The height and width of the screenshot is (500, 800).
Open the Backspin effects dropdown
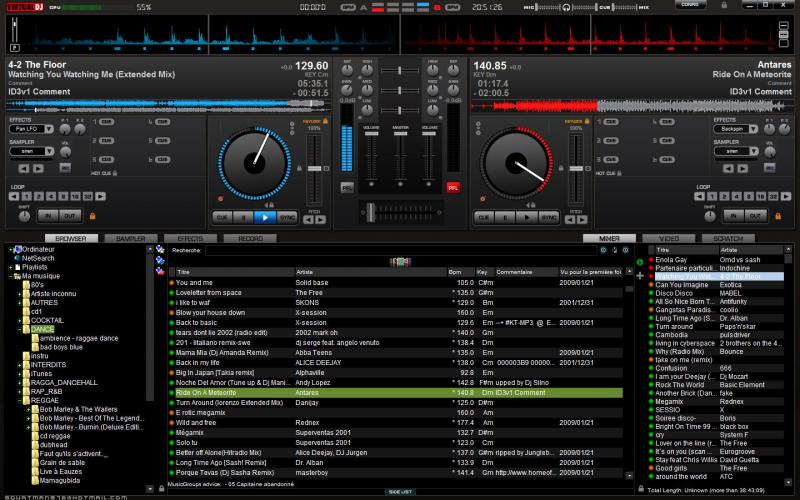coord(736,129)
